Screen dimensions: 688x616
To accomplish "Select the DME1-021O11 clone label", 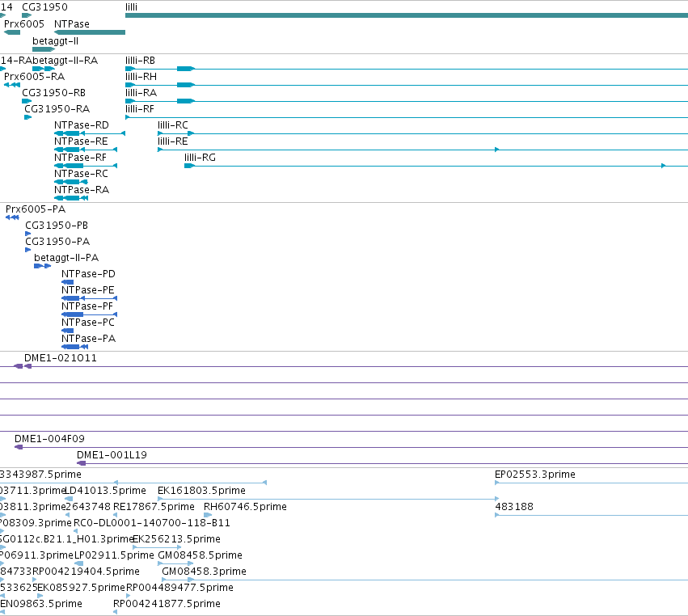I will pos(61,358).
